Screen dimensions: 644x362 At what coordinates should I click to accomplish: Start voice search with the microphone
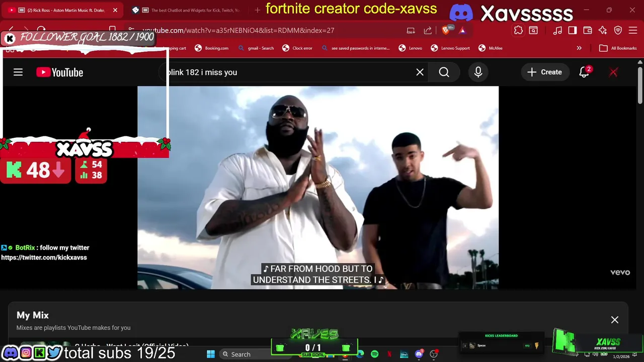(x=478, y=72)
